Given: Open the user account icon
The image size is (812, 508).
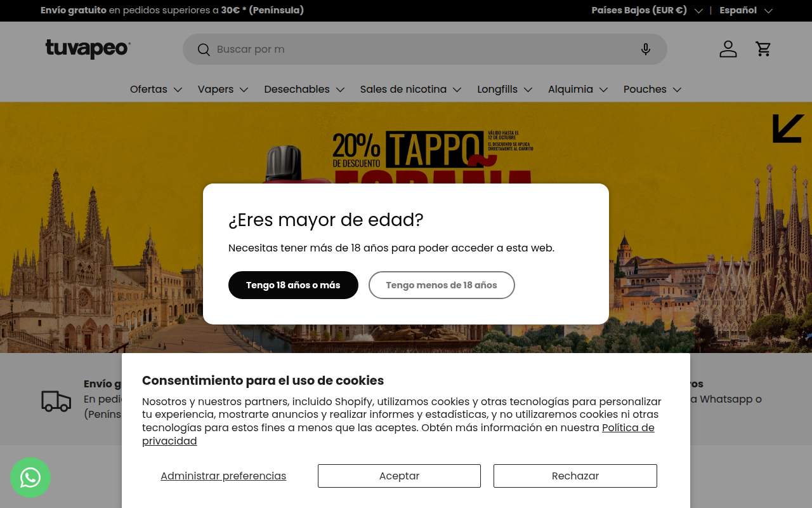Looking at the screenshot, I should tap(728, 49).
